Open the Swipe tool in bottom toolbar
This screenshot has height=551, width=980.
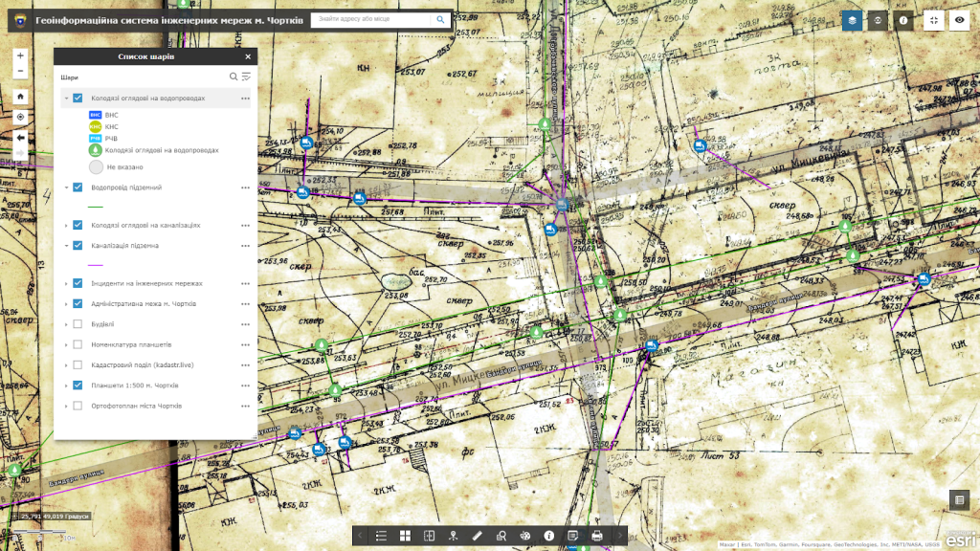click(429, 537)
